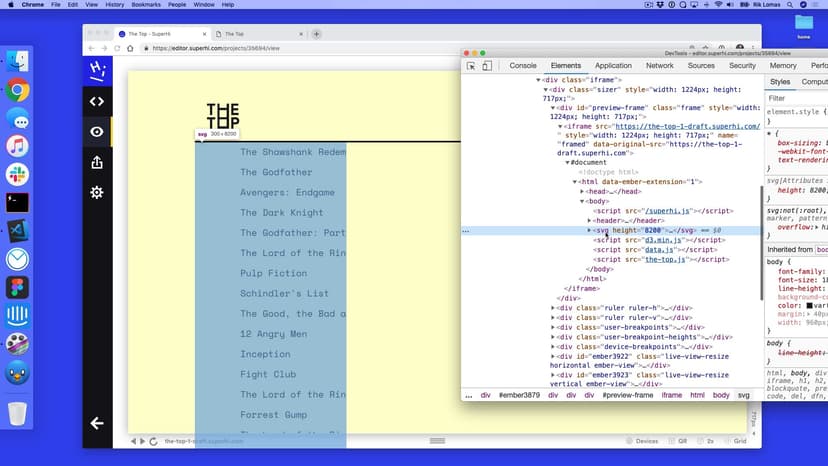Toggle the DevTools device toolbar icon
This screenshot has height=466, width=828.
[487, 66]
